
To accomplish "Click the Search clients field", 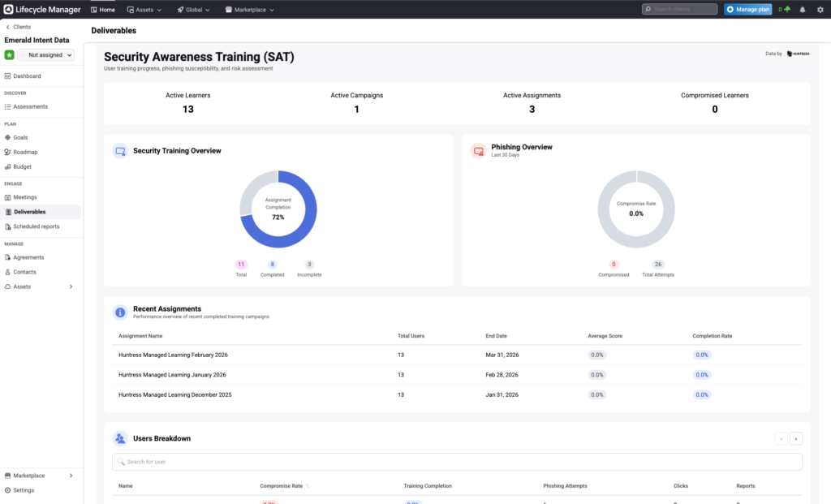I will 679,9.
